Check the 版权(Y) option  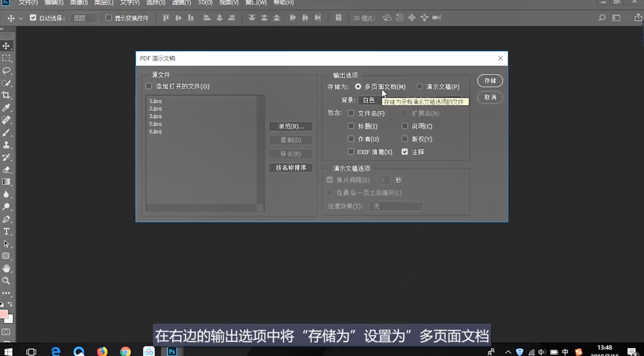(x=405, y=139)
